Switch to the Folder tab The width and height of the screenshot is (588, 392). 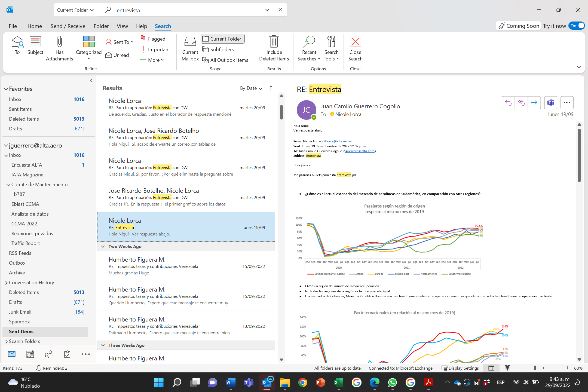pos(101,26)
